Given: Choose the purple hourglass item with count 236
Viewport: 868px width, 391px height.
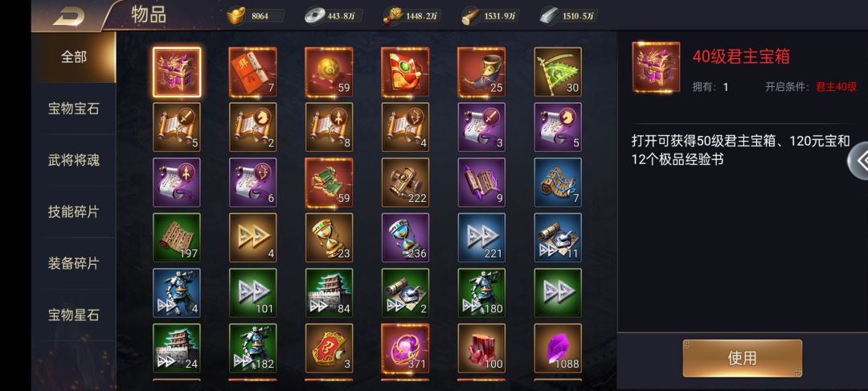Looking at the screenshot, I should (x=405, y=237).
